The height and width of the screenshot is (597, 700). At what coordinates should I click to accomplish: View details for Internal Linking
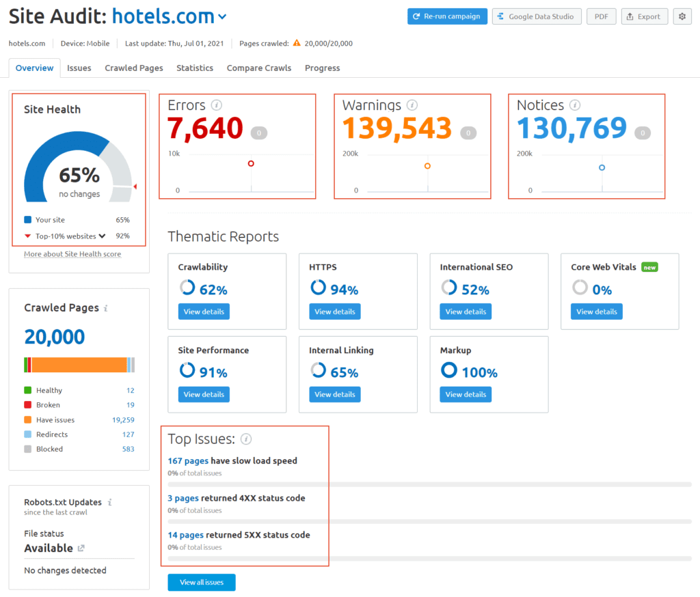335,394
